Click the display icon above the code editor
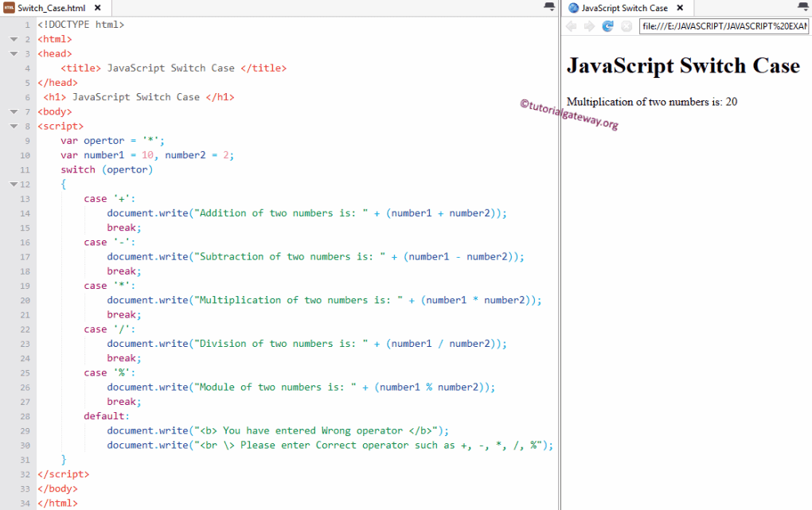 point(548,6)
